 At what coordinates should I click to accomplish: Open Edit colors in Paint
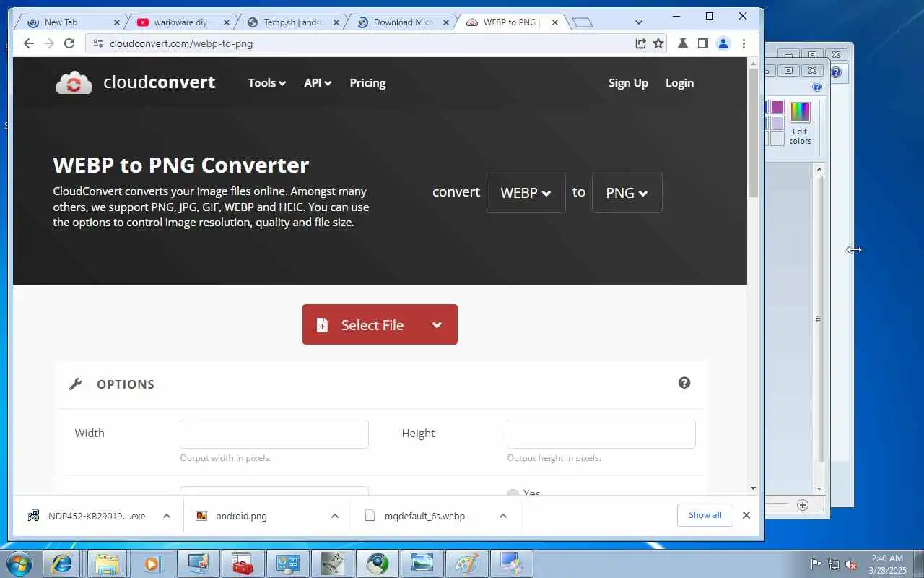[800, 123]
